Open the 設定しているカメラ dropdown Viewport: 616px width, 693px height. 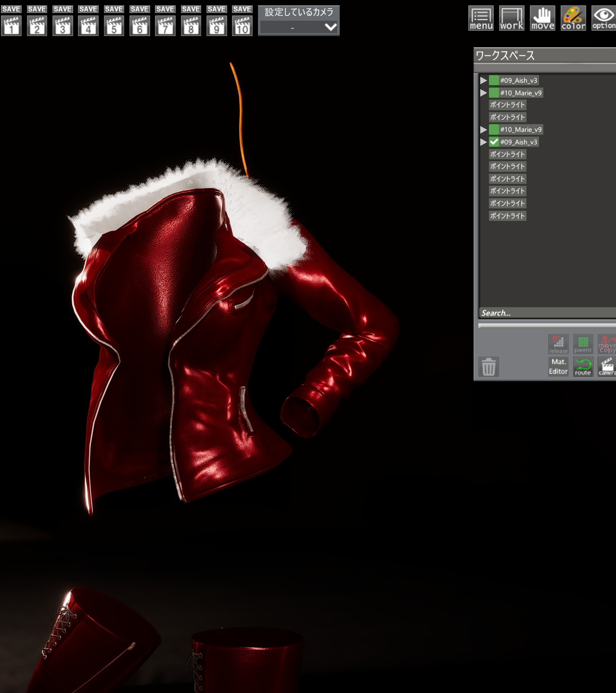coord(298,27)
